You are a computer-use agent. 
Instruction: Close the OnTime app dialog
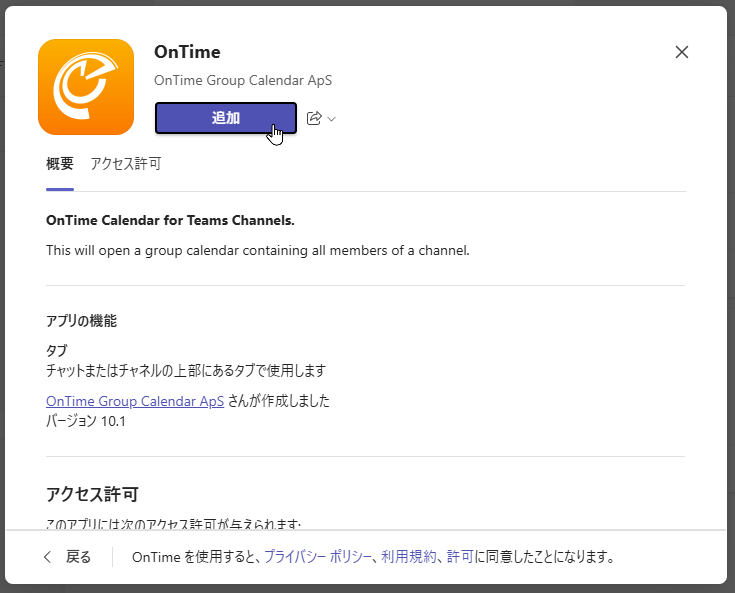coord(682,52)
